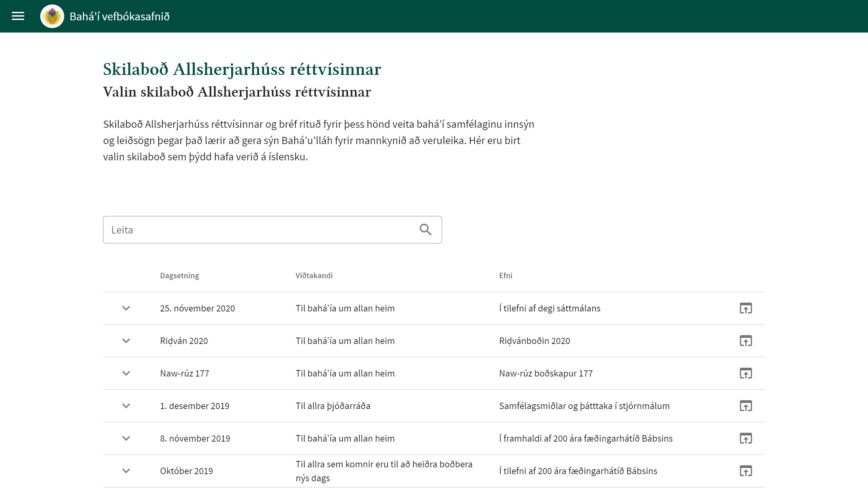Open the 8. nóvember 2019 message via icon
Image resolution: width=868 pixels, height=488 pixels.
pyautogui.click(x=746, y=439)
